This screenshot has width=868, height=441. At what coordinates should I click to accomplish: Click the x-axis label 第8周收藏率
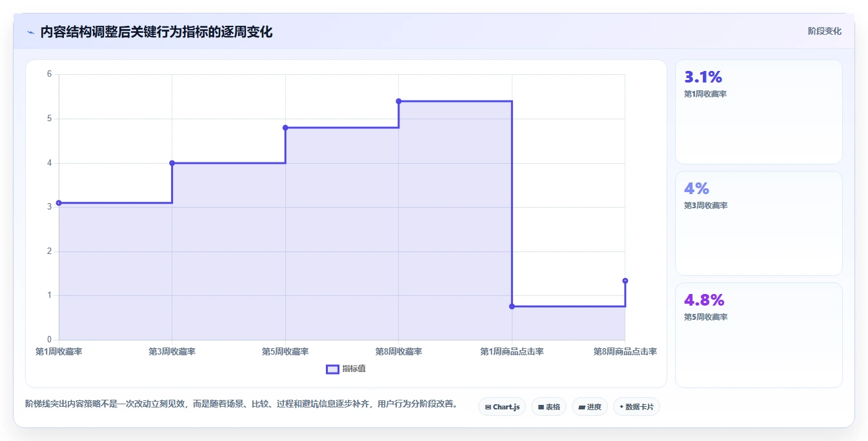pos(399,351)
